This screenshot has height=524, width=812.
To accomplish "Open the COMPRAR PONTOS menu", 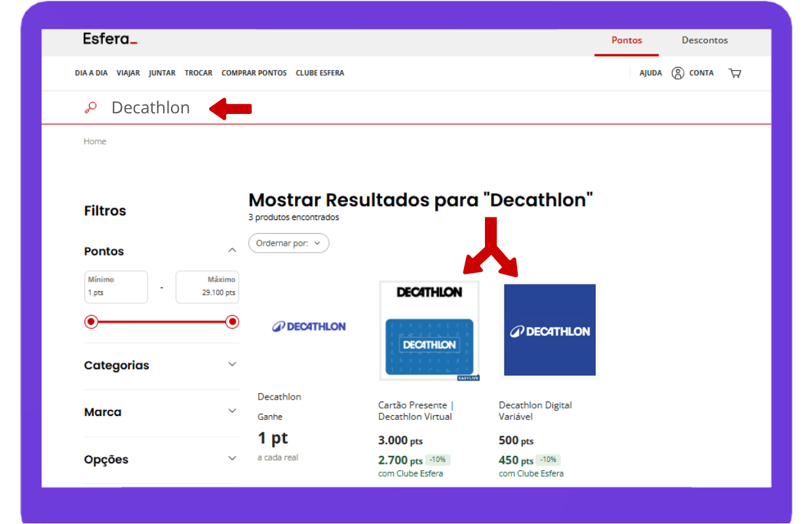I will click(x=254, y=73).
